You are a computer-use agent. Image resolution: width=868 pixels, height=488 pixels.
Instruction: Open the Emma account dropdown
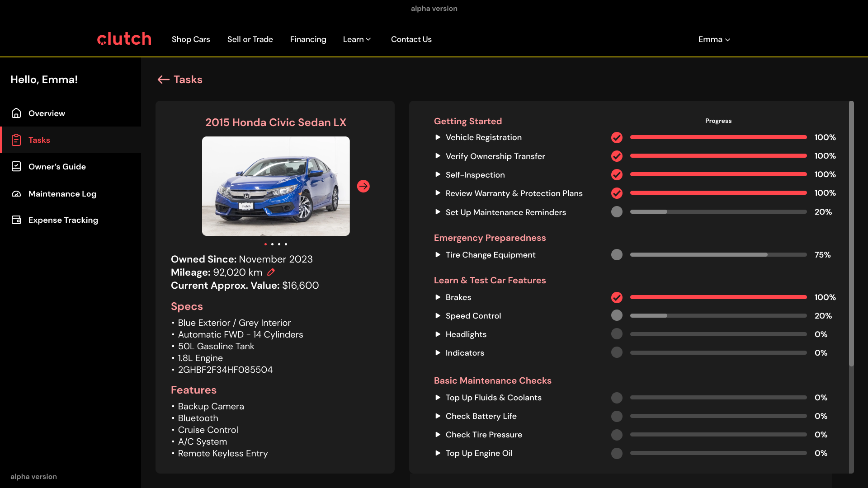coord(714,39)
